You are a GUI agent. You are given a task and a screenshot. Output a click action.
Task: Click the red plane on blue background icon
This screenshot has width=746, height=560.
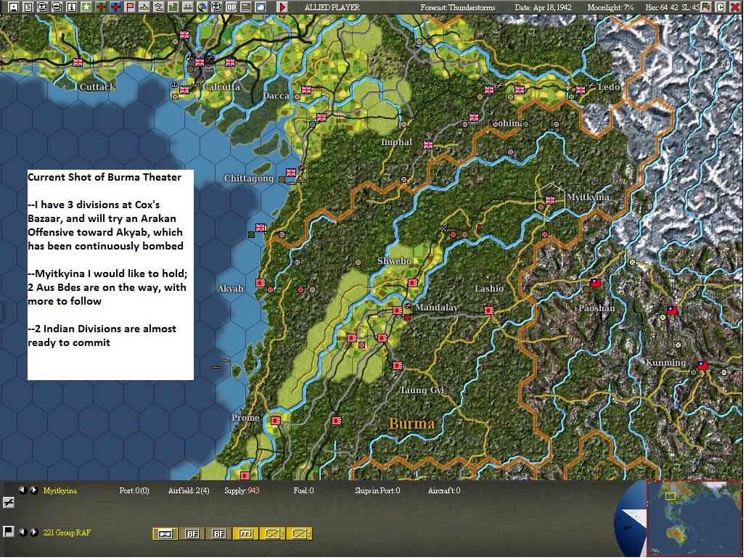click(x=115, y=7)
